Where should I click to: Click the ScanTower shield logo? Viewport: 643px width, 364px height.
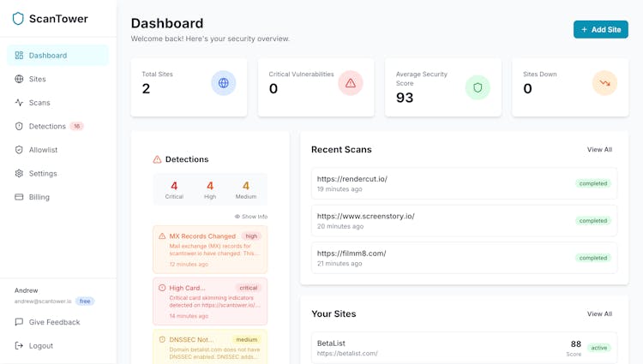pos(18,19)
